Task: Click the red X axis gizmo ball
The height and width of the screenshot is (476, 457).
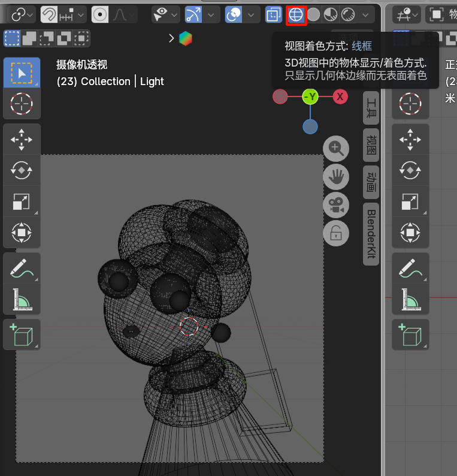Action: pyautogui.click(x=340, y=97)
